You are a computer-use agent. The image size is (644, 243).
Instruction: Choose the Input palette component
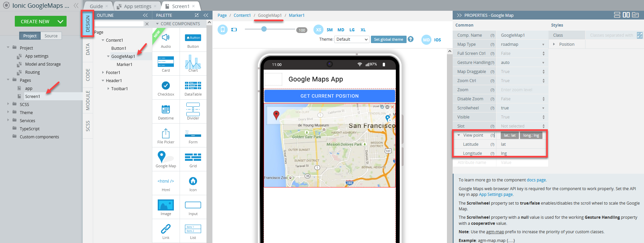[193, 207]
